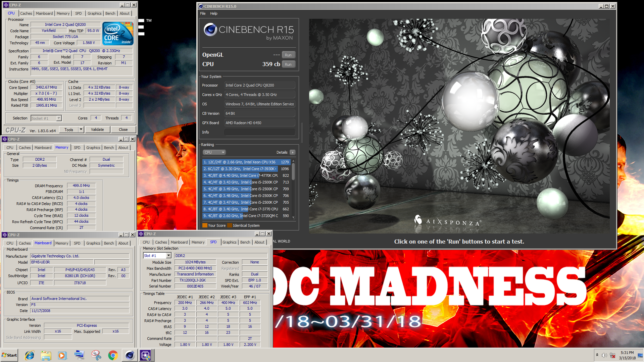Image resolution: width=644 pixels, height=362 pixels.
Task: Expand the Tools dropdown arrow in CPU-Z
Action: point(81,130)
